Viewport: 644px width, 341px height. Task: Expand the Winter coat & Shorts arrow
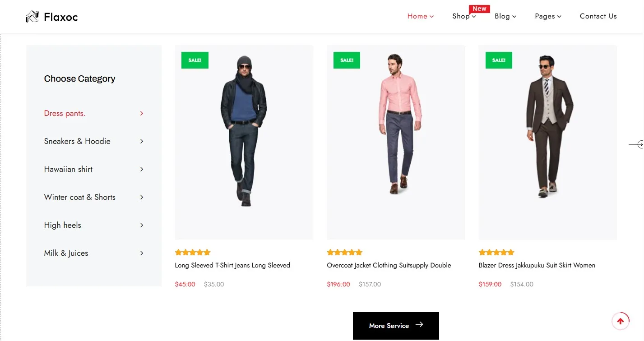pyautogui.click(x=142, y=198)
